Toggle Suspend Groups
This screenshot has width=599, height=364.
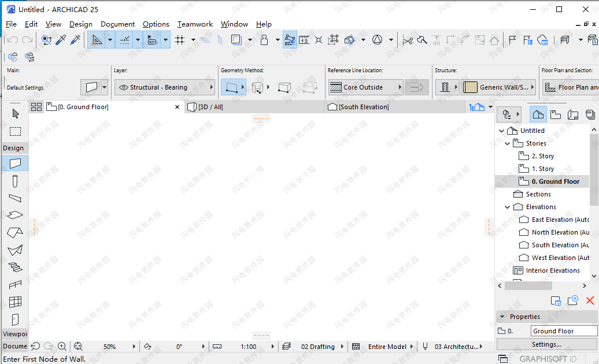[x=332, y=40]
